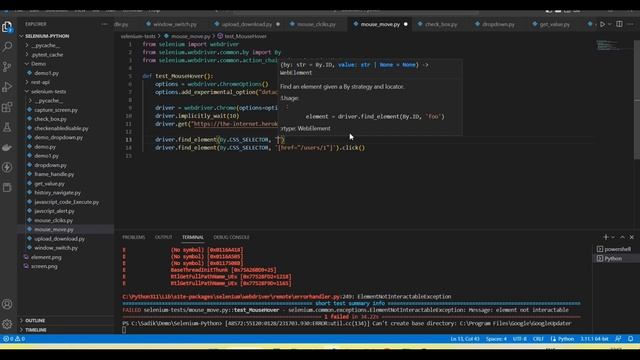The width and height of the screenshot is (640, 360).
Task: Change line endings via CRLF
Action: pyautogui.click(x=538, y=339)
